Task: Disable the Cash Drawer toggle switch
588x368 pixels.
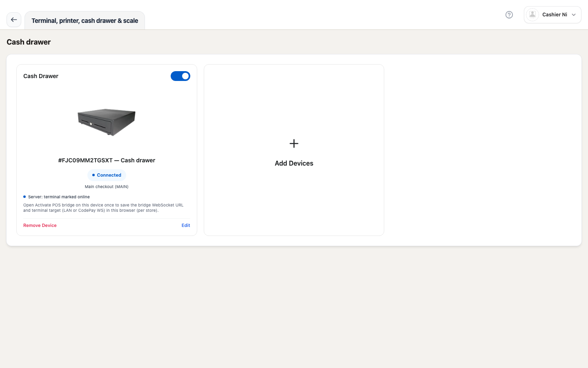Action: [180, 76]
